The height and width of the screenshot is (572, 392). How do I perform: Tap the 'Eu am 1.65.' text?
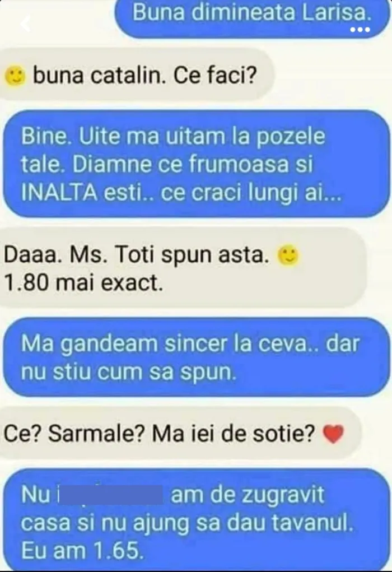(x=82, y=551)
